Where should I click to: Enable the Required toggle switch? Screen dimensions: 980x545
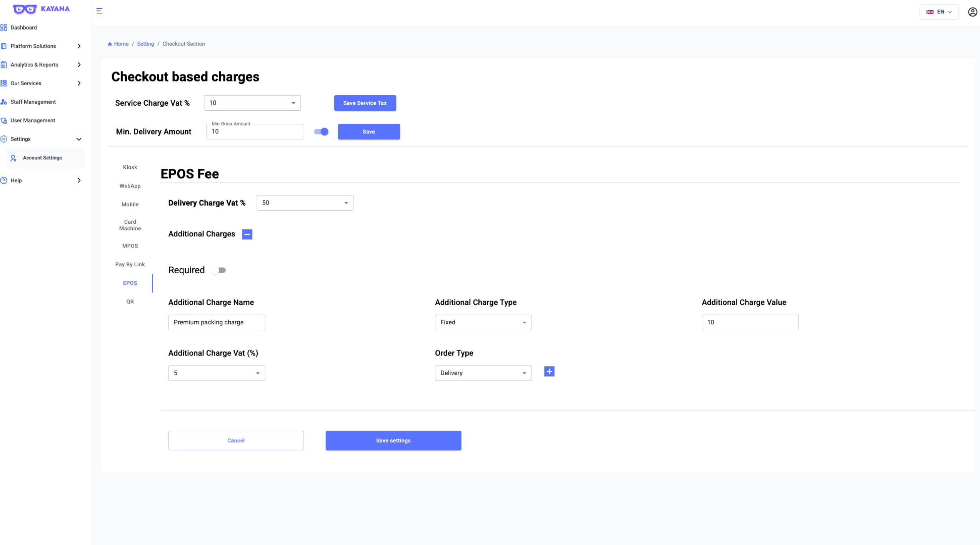tap(219, 270)
